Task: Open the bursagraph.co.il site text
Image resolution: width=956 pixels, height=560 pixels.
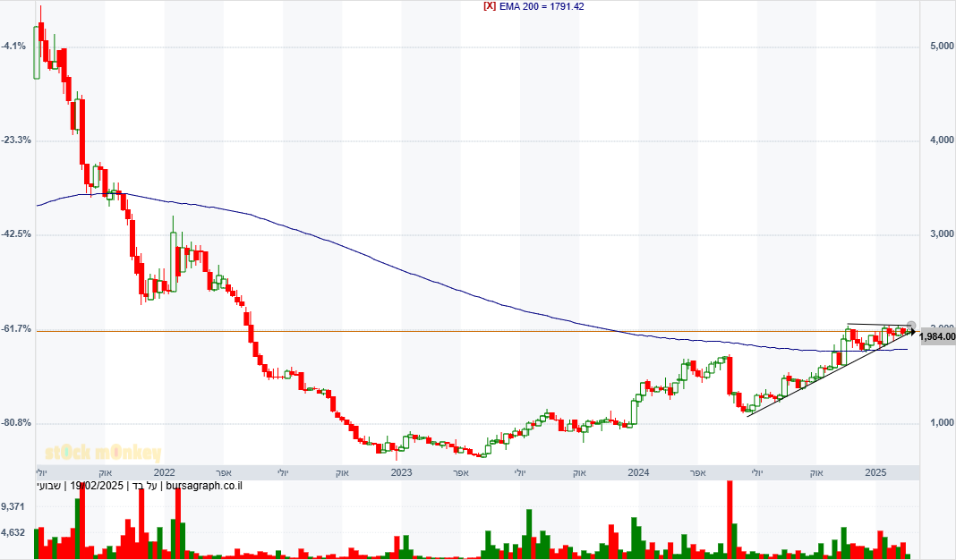Action: (203, 486)
